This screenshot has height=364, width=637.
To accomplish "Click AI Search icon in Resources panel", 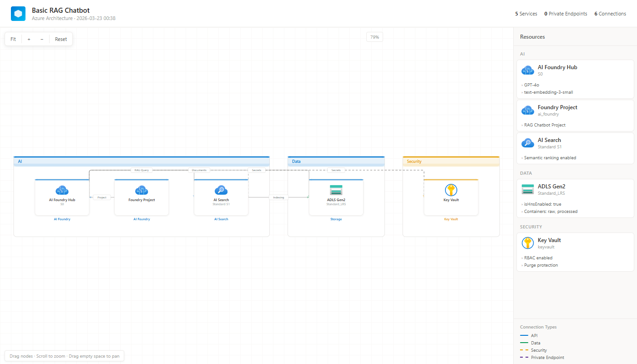I will coord(528,143).
